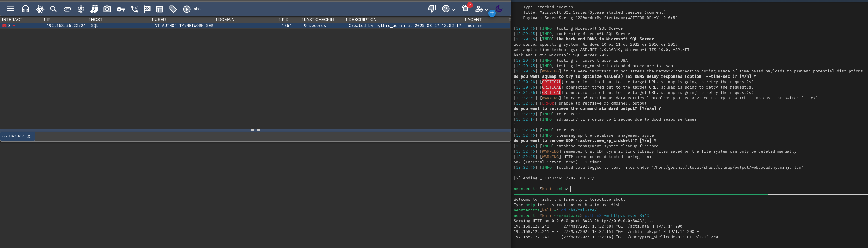Click the 'Created by mythic_admin' description cell
868x248 pixels.
coord(405,26)
